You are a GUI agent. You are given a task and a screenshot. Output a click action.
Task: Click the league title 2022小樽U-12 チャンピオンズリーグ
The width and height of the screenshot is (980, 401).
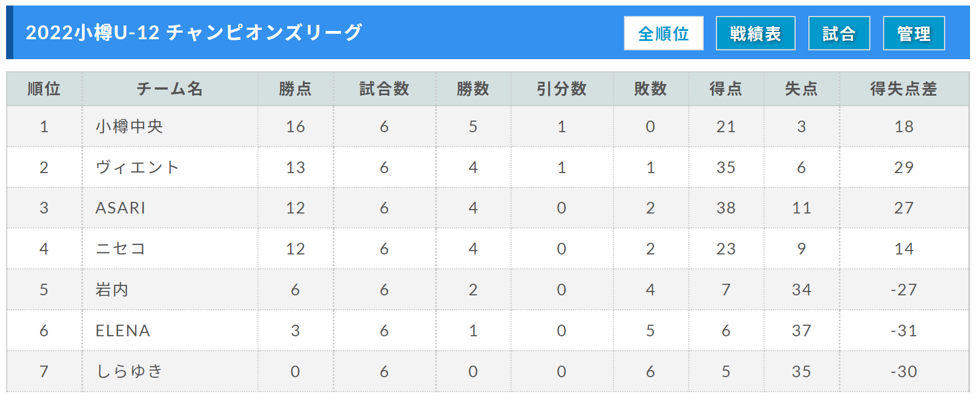[194, 33]
